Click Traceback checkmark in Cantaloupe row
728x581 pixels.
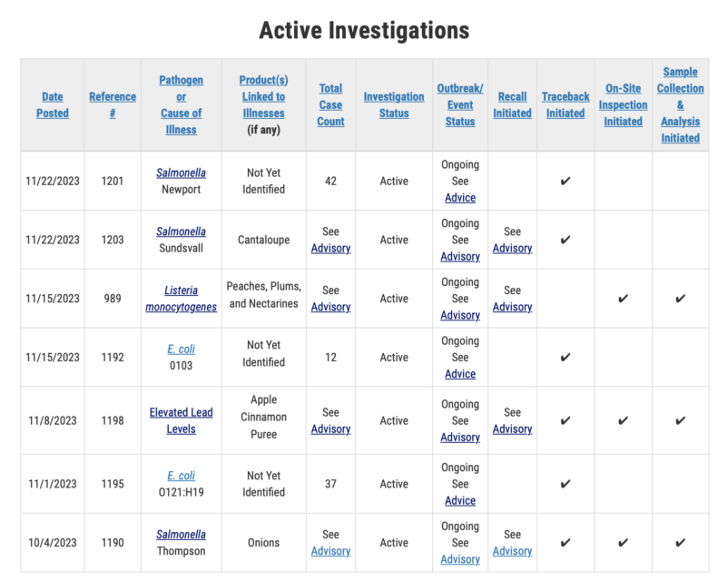point(565,240)
